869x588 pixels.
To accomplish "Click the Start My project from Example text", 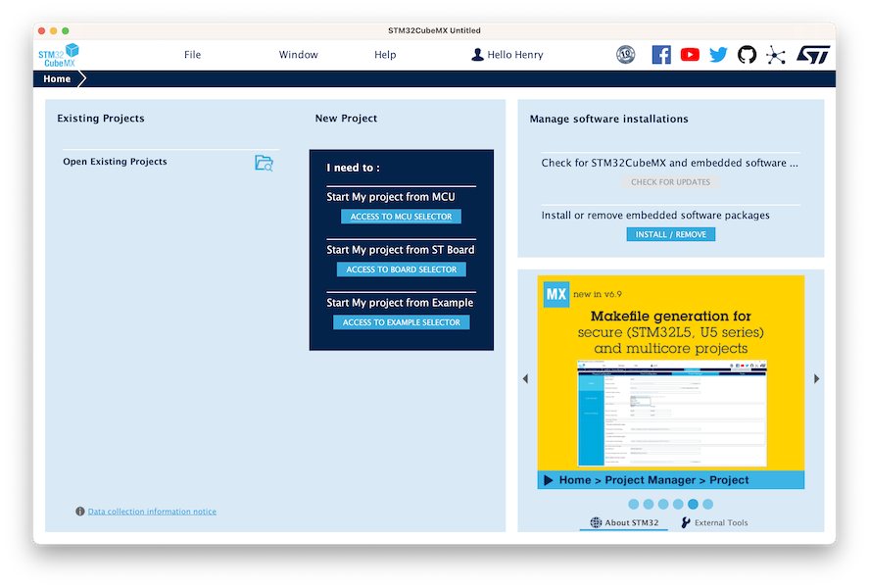I will [400, 303].
